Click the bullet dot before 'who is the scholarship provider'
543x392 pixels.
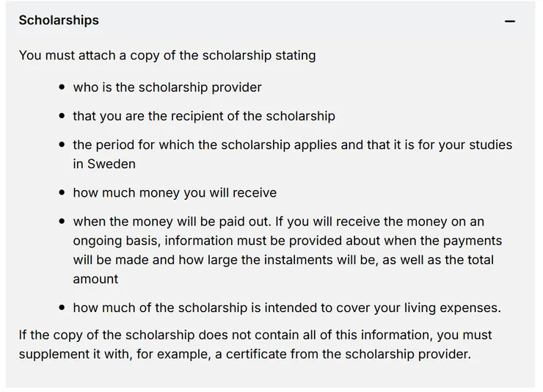[x=62, y=87]
